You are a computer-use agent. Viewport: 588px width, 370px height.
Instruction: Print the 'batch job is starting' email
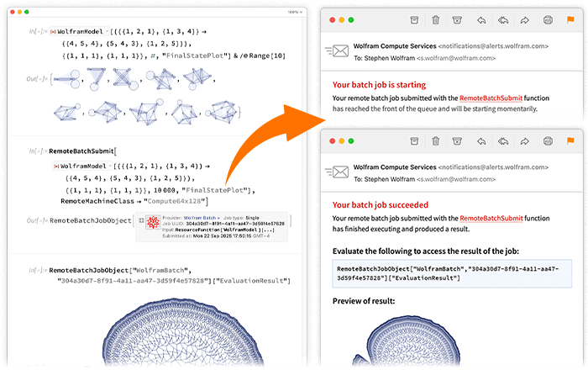(548, 20)
